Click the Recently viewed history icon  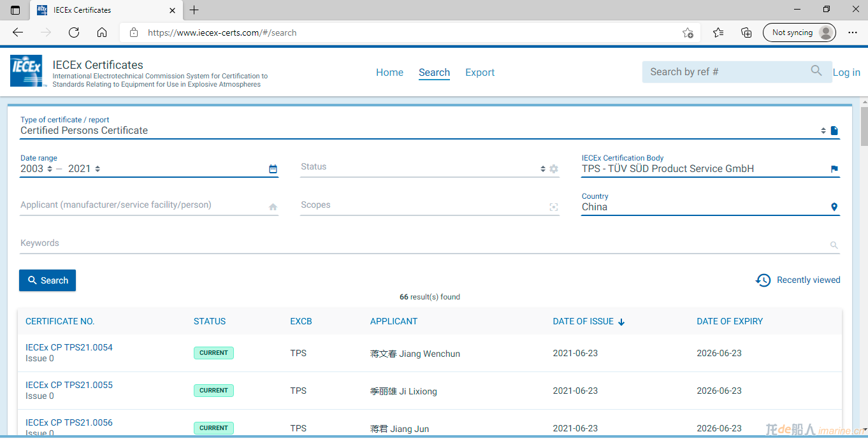(x=763, y=280)
